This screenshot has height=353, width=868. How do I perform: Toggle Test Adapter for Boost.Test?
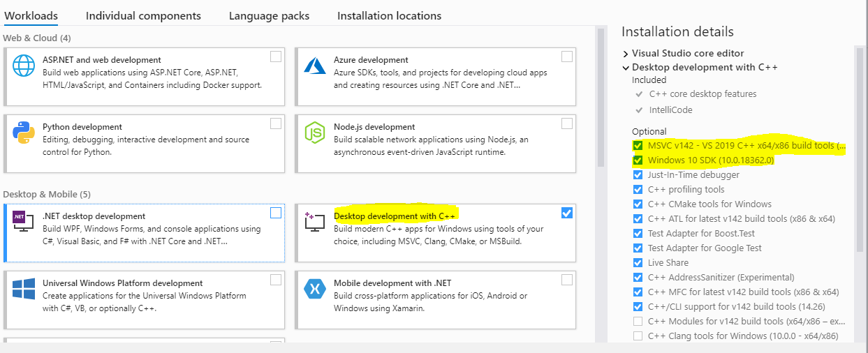[x=638, y=234]
